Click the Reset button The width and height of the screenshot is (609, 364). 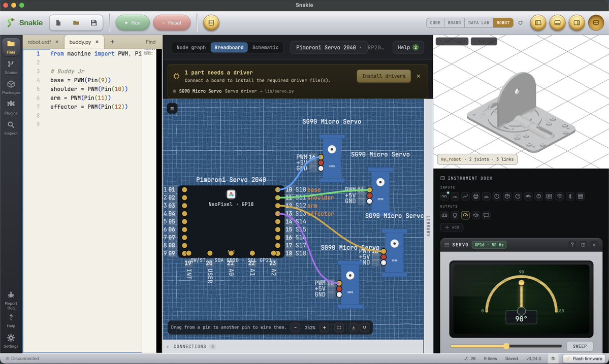pyautogui.click(x=172, y=23)
